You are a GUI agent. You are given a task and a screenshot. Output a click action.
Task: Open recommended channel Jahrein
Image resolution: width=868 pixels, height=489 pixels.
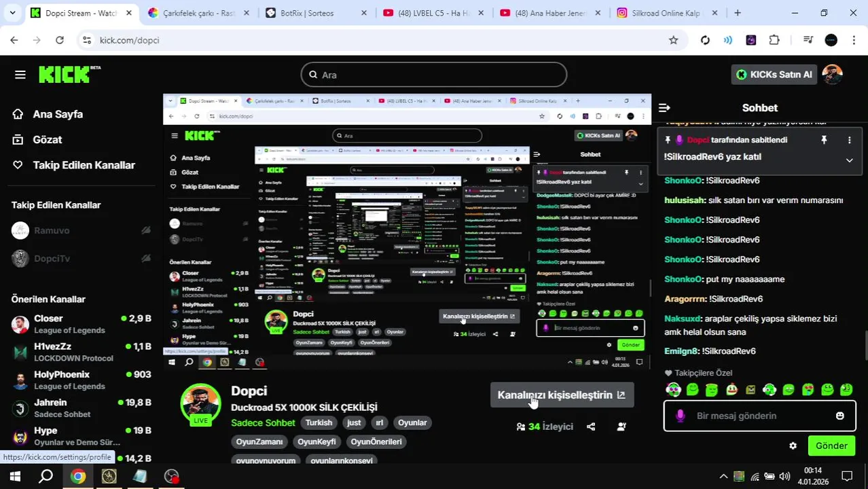point(82,407)
